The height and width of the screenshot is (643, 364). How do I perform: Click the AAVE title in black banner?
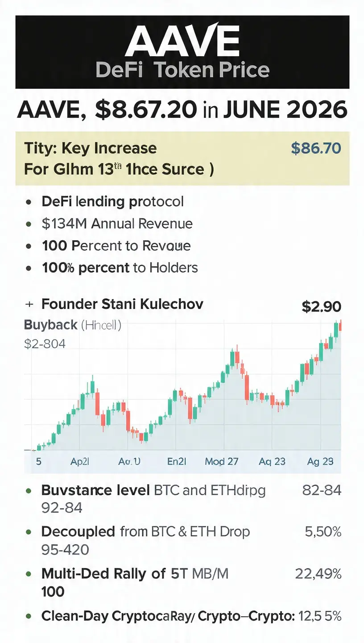(x=182, y=42)
